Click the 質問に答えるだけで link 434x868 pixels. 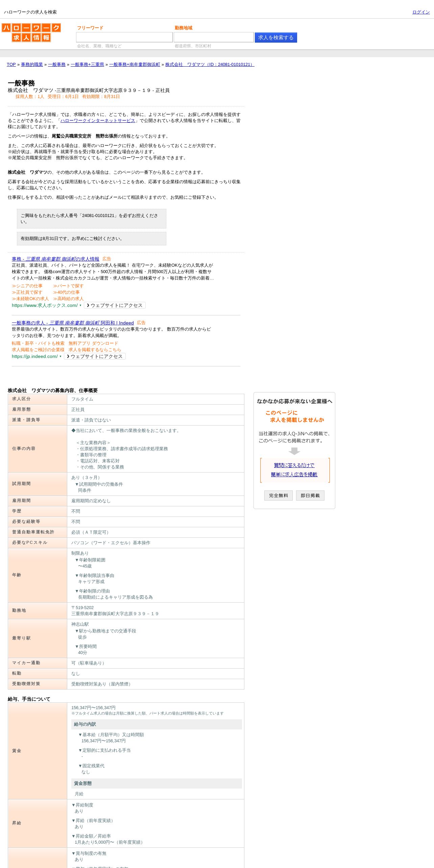click(x=294, y=465)
